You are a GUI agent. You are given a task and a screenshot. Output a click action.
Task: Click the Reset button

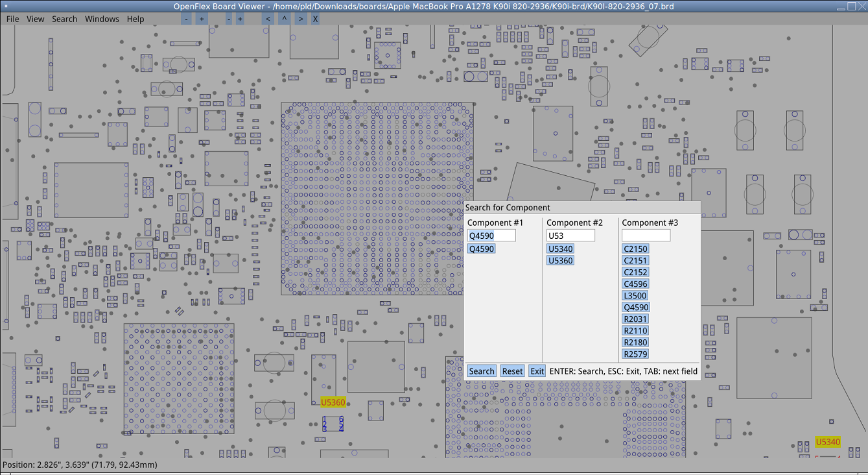512,371
